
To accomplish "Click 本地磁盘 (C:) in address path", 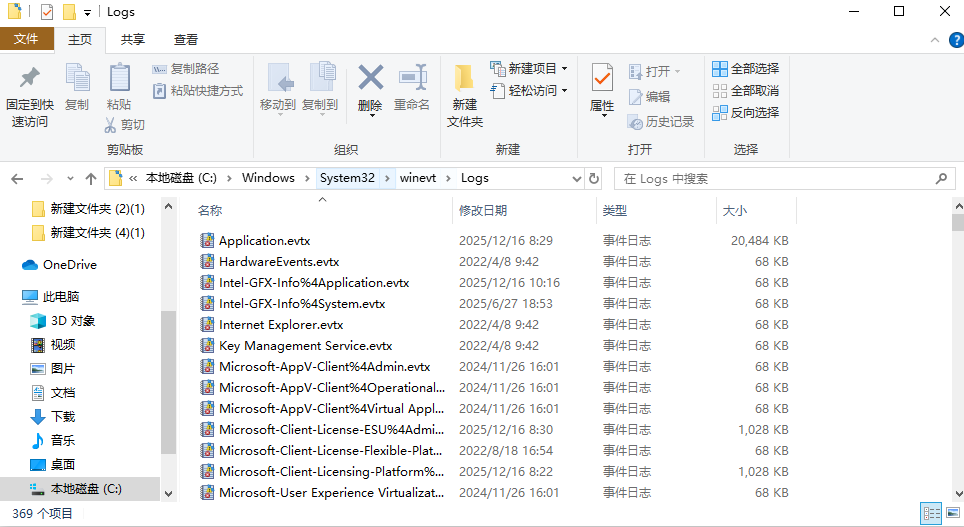I will point(181,178).
